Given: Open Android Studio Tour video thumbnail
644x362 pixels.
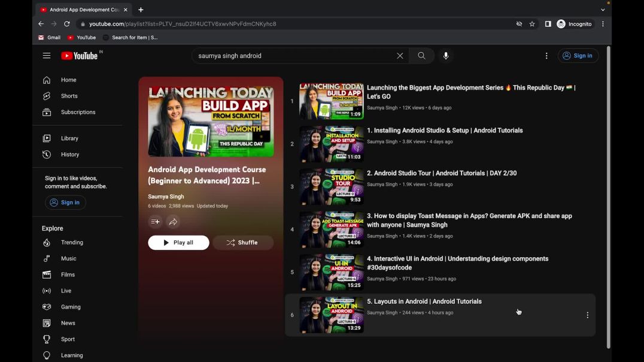Looking at the screenshot, I should click(332, 187).
